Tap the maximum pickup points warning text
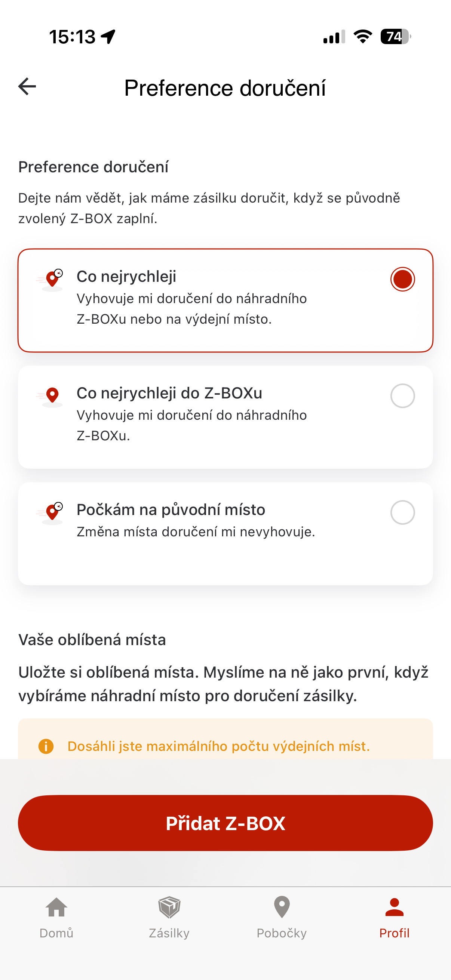 click(218, 746)
